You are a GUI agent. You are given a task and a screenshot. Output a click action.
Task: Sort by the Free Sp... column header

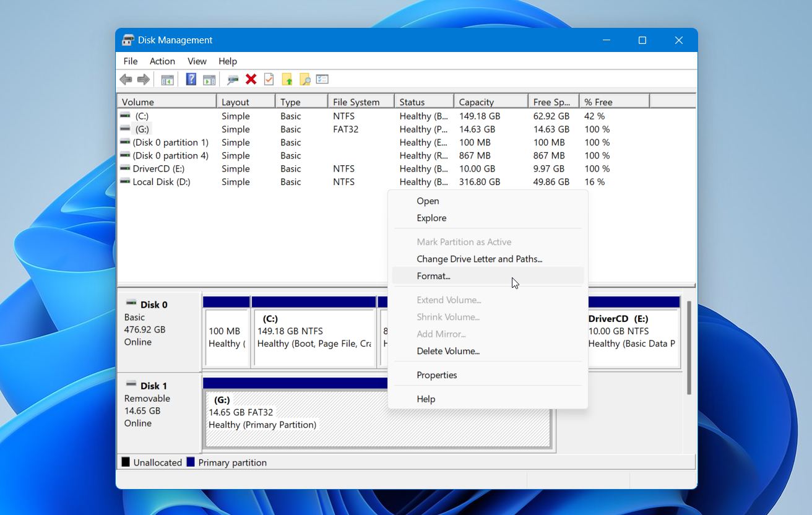(553, 102)
